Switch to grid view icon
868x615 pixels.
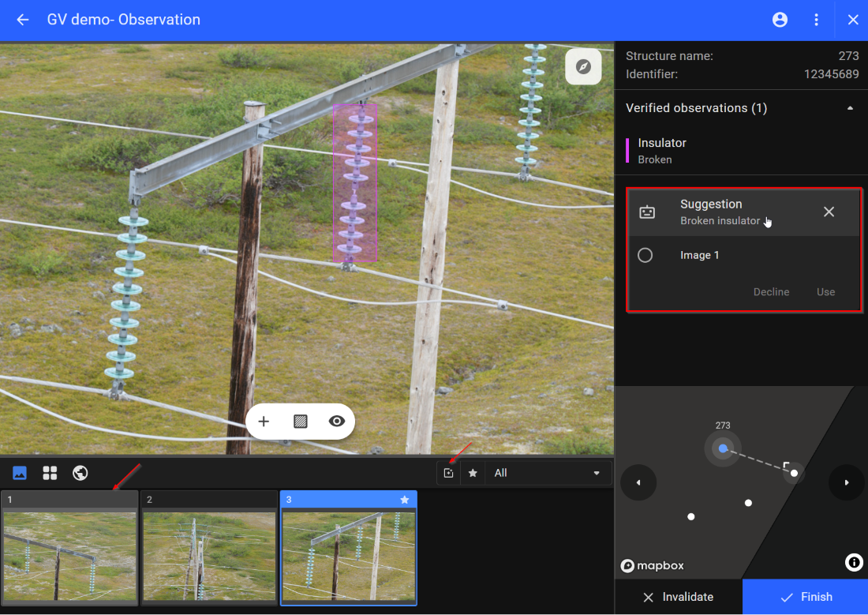[x=50, y=473]
